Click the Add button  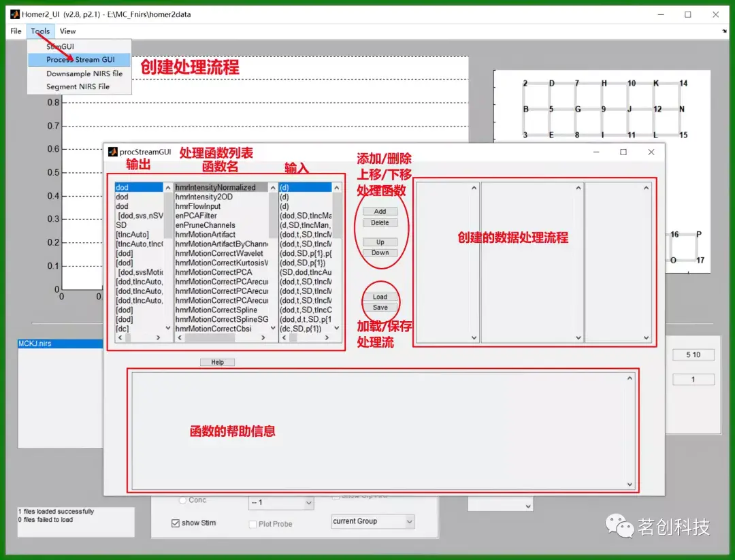(380, 212)
